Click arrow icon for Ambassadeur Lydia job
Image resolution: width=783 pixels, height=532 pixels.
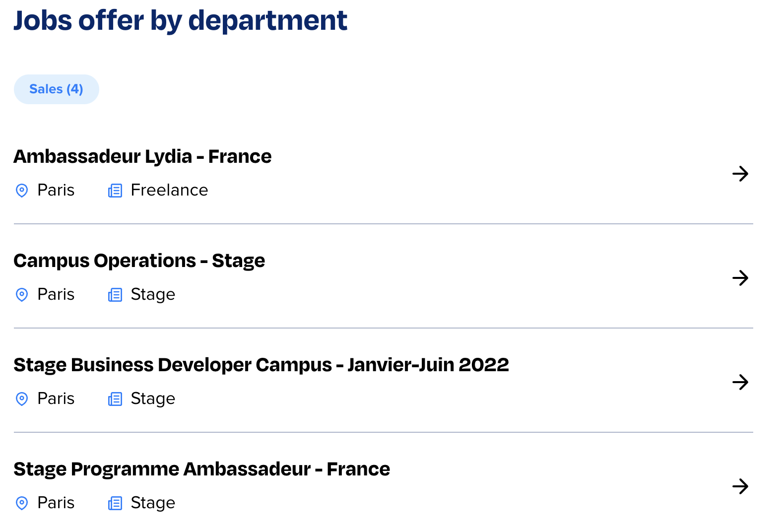coord(740,174)
